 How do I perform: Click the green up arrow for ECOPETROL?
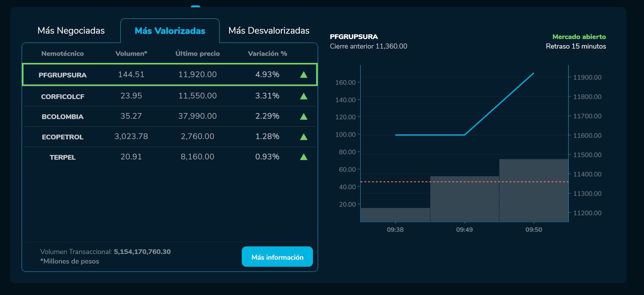(303, 137)
